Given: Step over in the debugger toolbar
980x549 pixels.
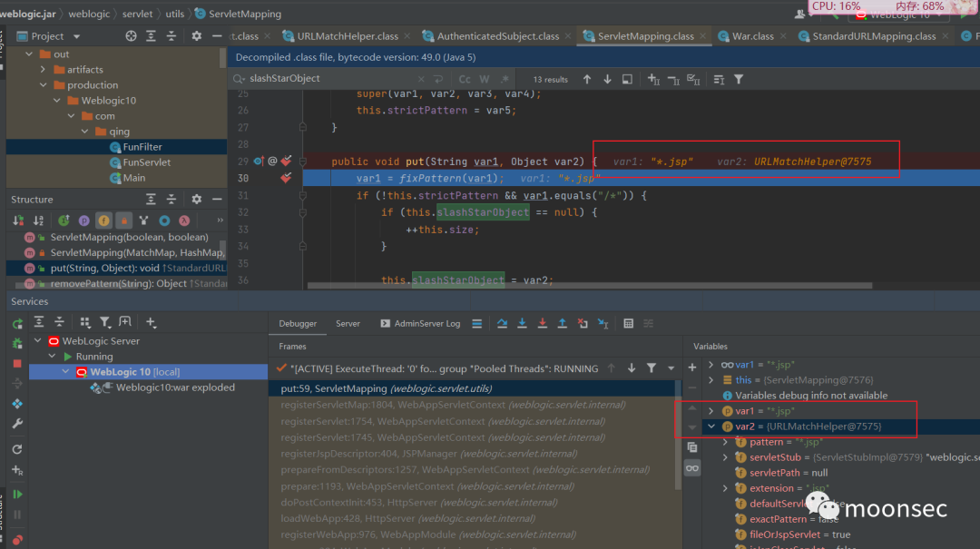Looking at the screenshot, I should (502, 323).
